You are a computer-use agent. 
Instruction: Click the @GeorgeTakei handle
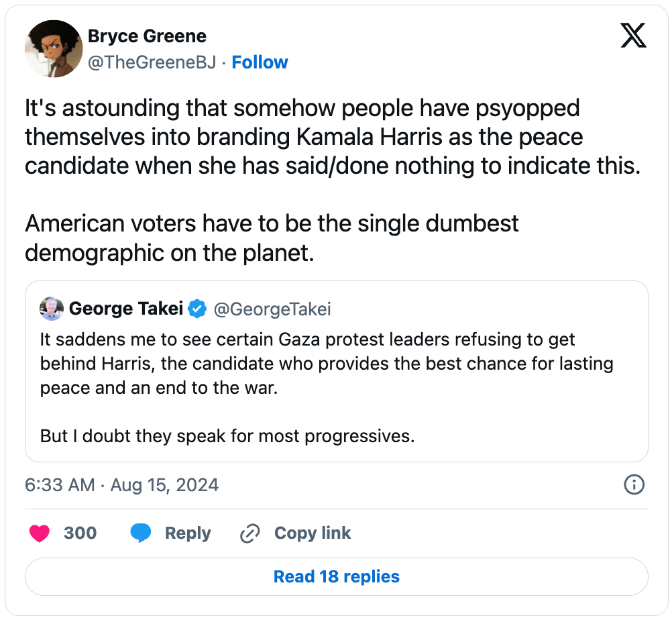click(x=272, y=309)
